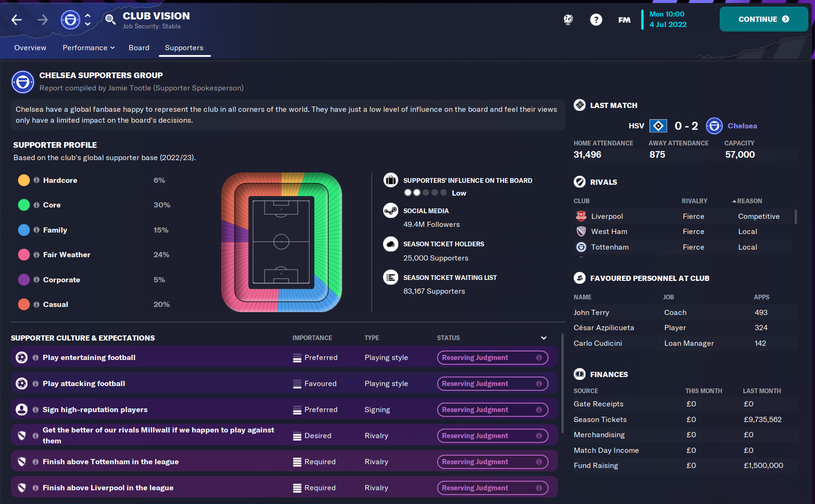Open César Azpilicueta's profile
Screen dimensions: 815x504
click(604, 328)
